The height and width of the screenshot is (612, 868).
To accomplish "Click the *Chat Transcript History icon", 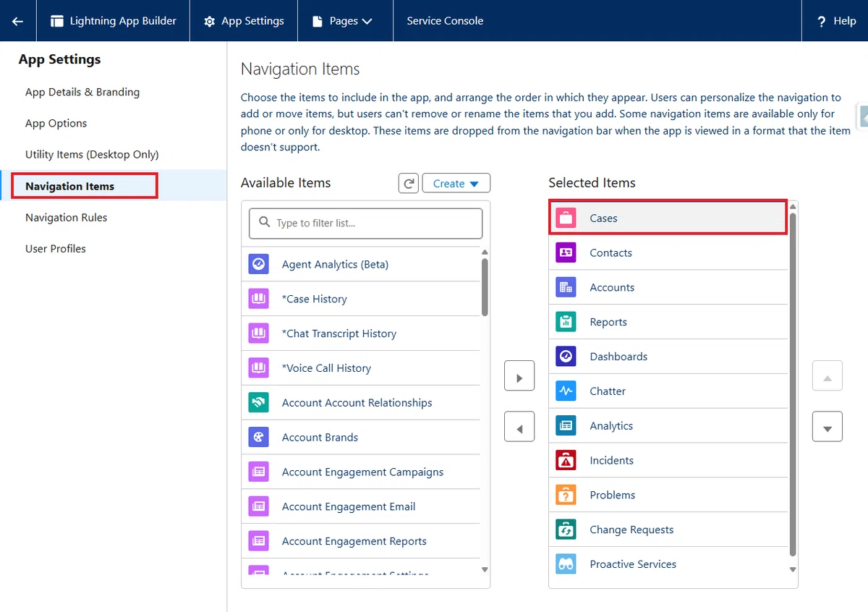I will tap(259, 333).
